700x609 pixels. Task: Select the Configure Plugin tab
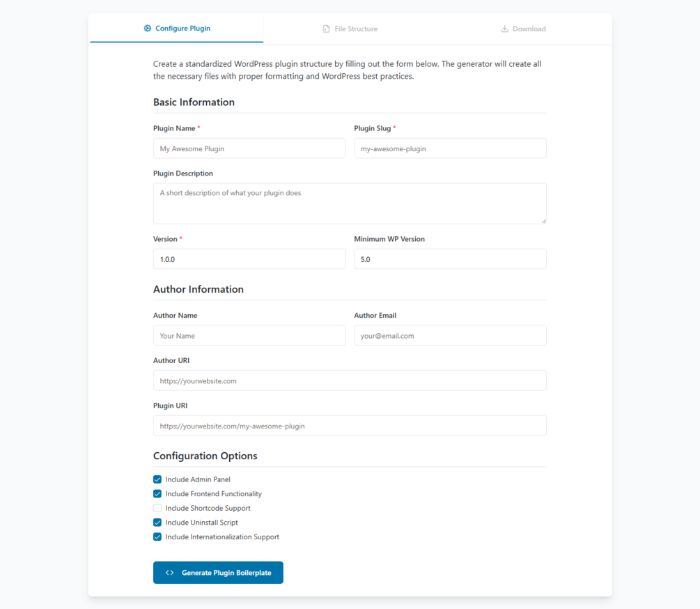176,29
